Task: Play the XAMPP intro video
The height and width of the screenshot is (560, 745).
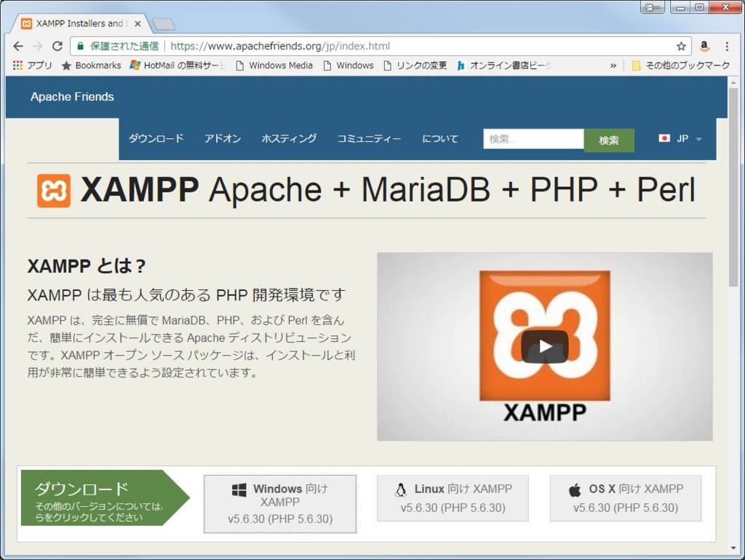Action: pos(544,346)
